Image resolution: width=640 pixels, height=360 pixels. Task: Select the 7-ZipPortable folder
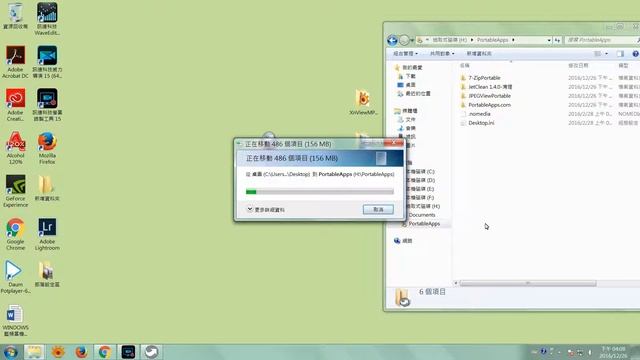[484, 78]
